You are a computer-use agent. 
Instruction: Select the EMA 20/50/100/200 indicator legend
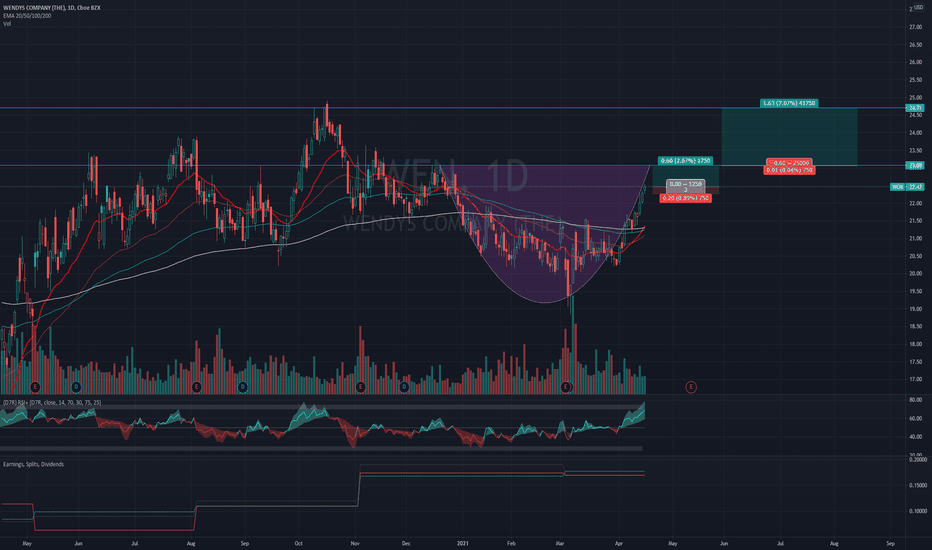click(27, 15)
